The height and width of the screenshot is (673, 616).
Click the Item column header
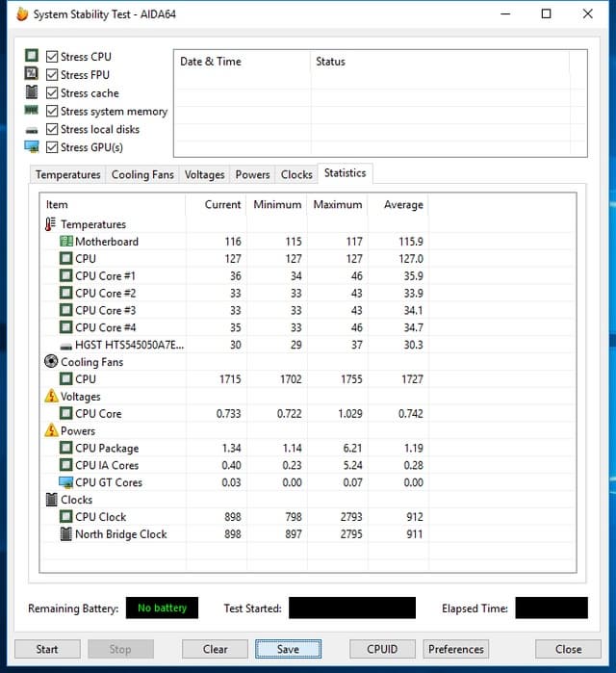(114, 205)
